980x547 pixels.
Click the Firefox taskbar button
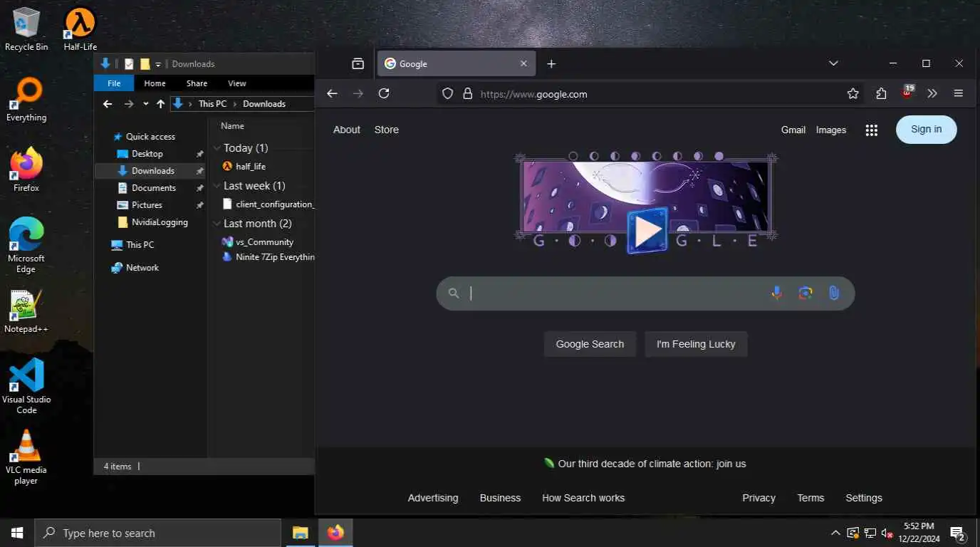[335, 533]
